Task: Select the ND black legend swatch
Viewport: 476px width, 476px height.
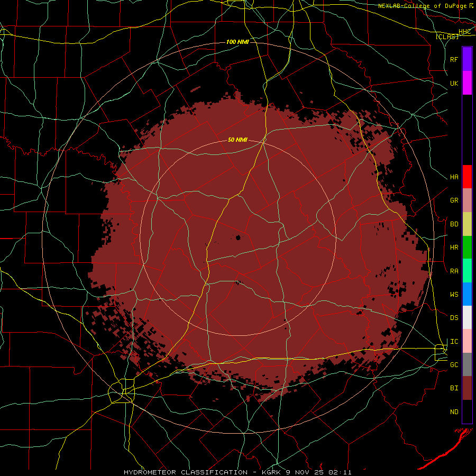Action: 467,411
